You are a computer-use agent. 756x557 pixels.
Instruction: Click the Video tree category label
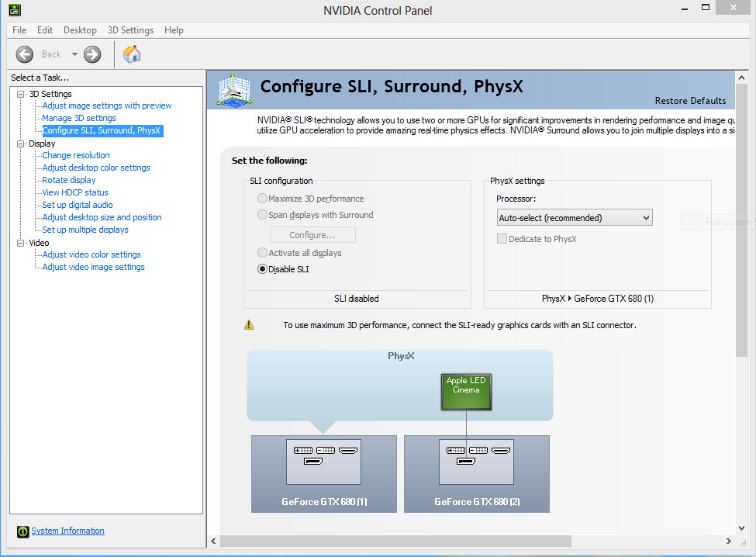tap(39, 243)
